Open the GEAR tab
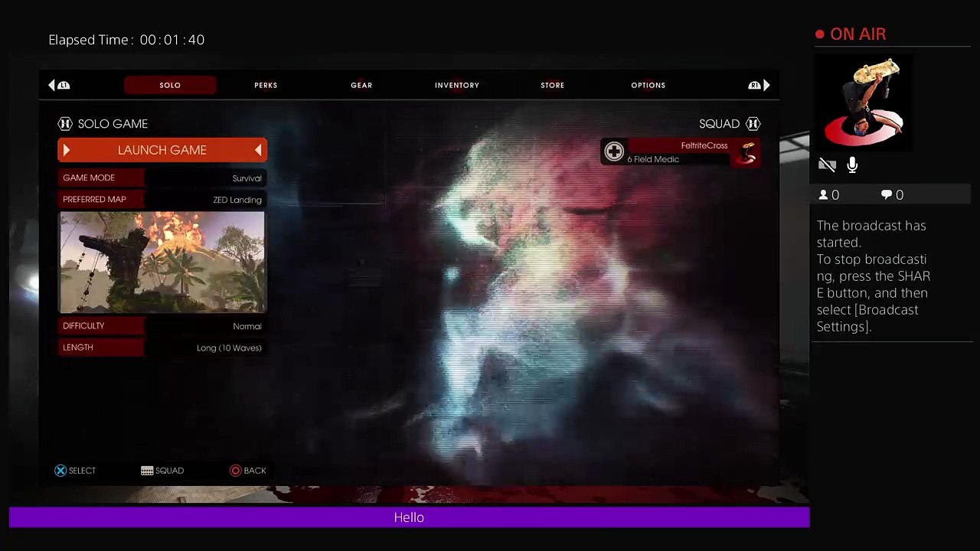The height and width of the screenshot is (551, 980). click(361, 85)
